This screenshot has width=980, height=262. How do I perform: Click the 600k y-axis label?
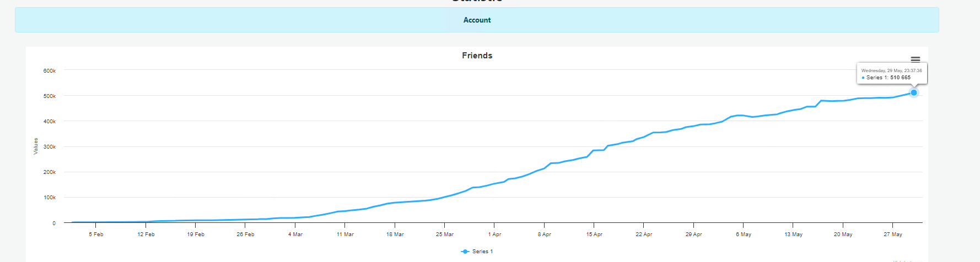pos(50,71)
